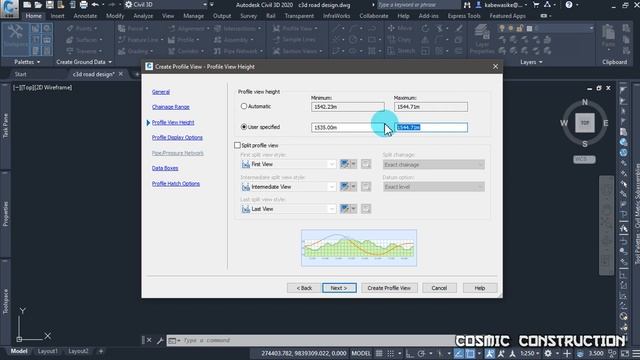
Task: Select the Automatic radio button
Action: click(x=244, y=106)
